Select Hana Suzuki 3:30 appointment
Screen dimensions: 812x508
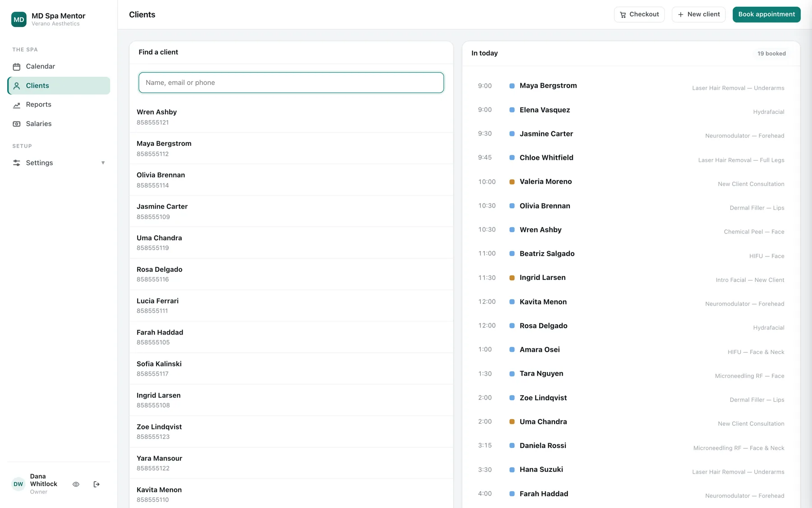pos(631,470)
